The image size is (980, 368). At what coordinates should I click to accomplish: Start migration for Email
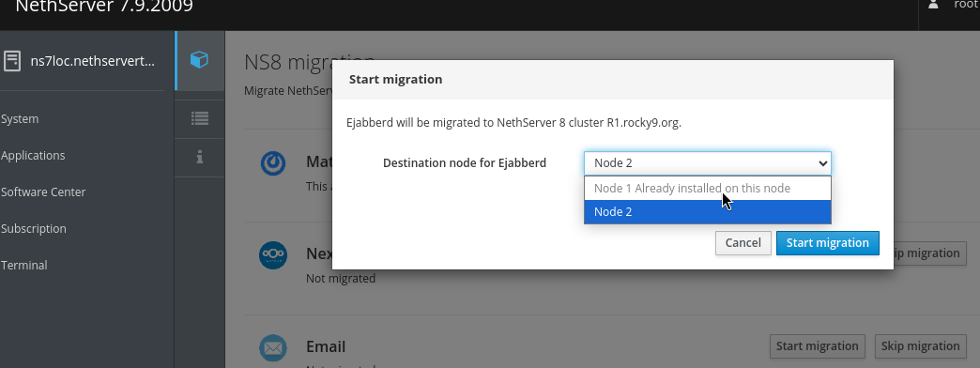[x=817, y=346]
